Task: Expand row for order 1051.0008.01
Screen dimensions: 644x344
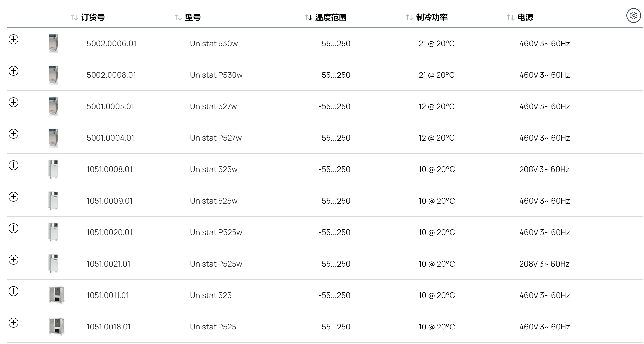Action: [14, 165]
